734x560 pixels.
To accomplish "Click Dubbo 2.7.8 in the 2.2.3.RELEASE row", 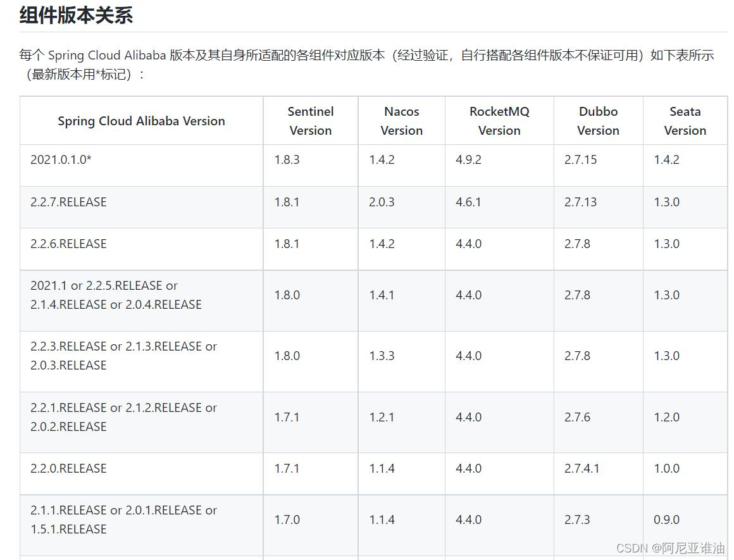I will (x=577, y=356).
